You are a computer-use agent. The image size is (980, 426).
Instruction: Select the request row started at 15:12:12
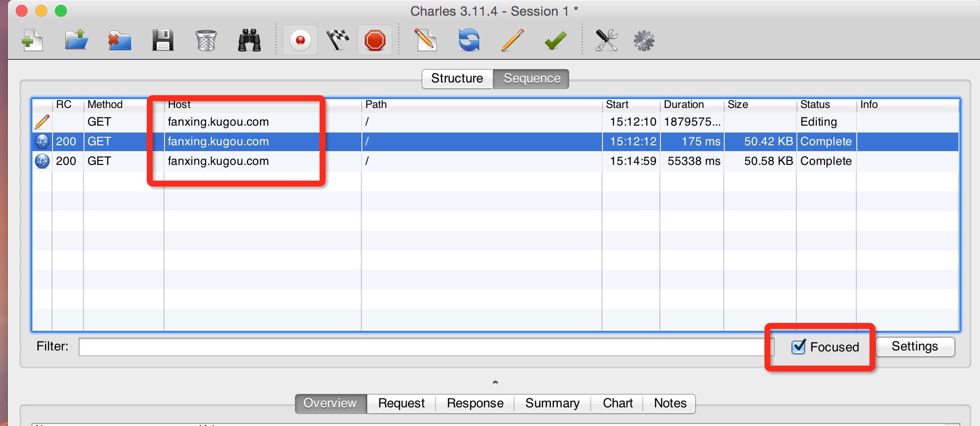tap(495, 142)
